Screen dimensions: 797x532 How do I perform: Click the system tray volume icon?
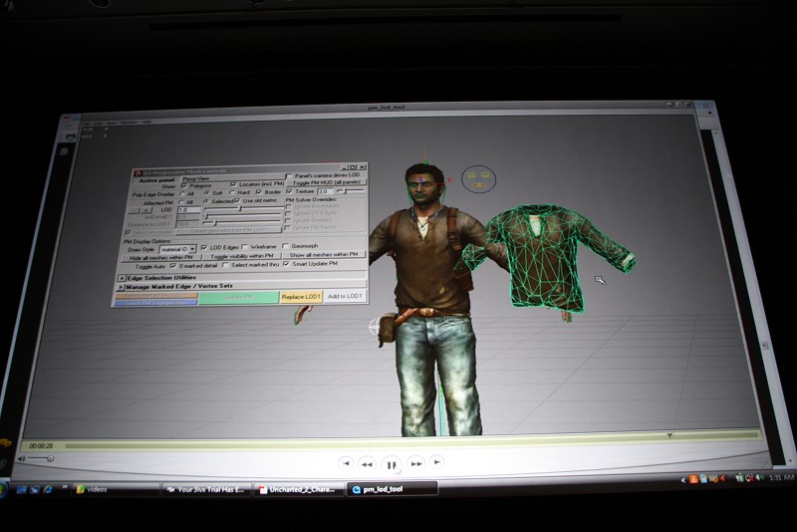[x=759, y=477]
